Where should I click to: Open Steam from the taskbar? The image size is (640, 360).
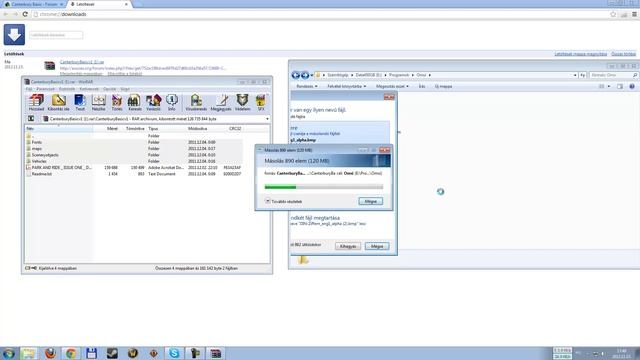(x=112, y=353)
